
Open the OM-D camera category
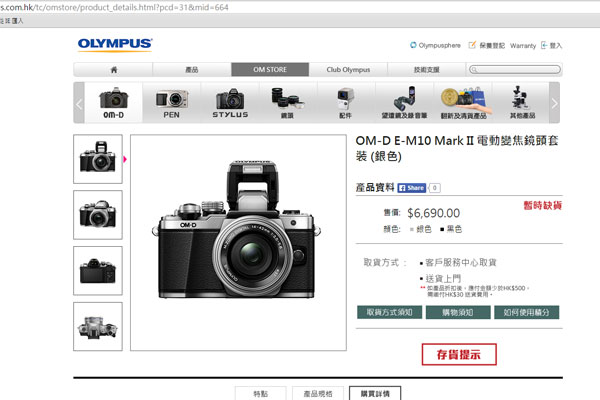[x=114, y=103]
